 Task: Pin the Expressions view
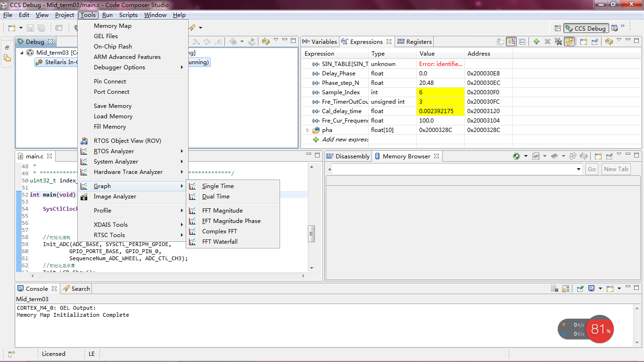pyautogui.click(x=594, y=41)
